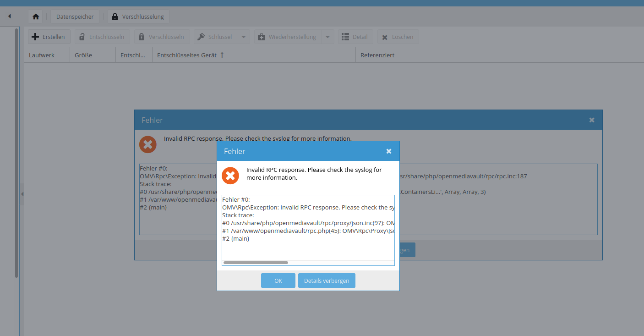Close the front Fehler dialog via its X
The image size is (644, 336).
(389, 150)
